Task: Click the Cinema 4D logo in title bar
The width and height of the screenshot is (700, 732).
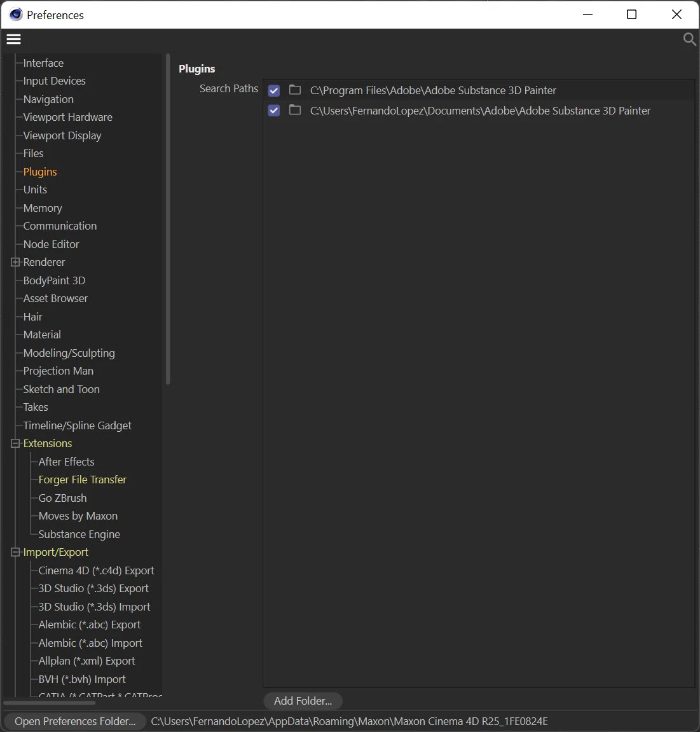Action: pyautogui.click(x=16, y=15)
